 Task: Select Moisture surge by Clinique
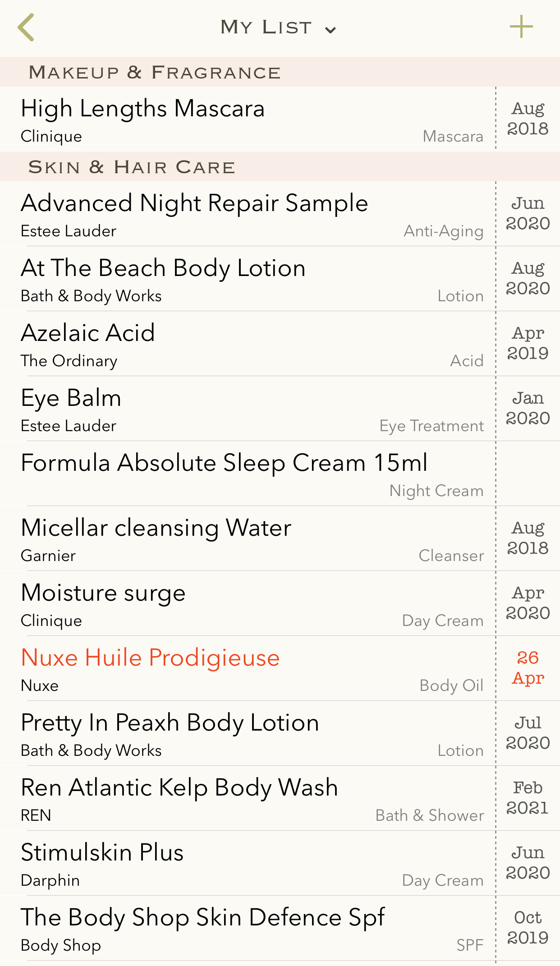coord(103,593)
